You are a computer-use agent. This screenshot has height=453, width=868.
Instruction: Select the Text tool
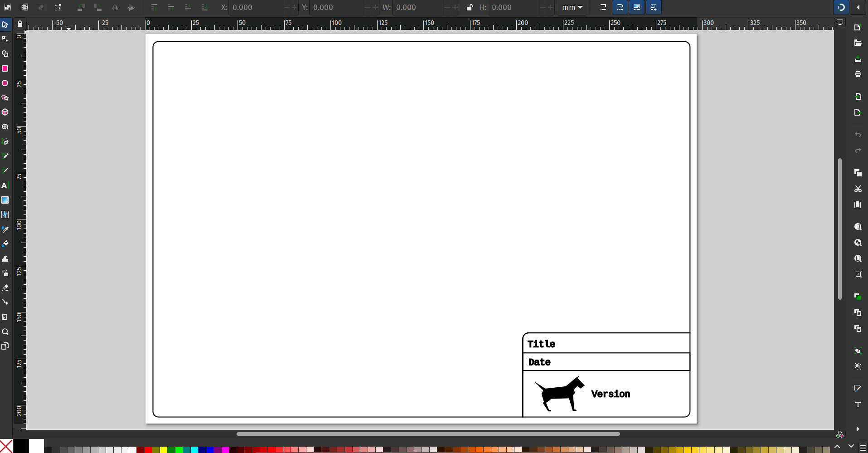click(x=5, y=185)
